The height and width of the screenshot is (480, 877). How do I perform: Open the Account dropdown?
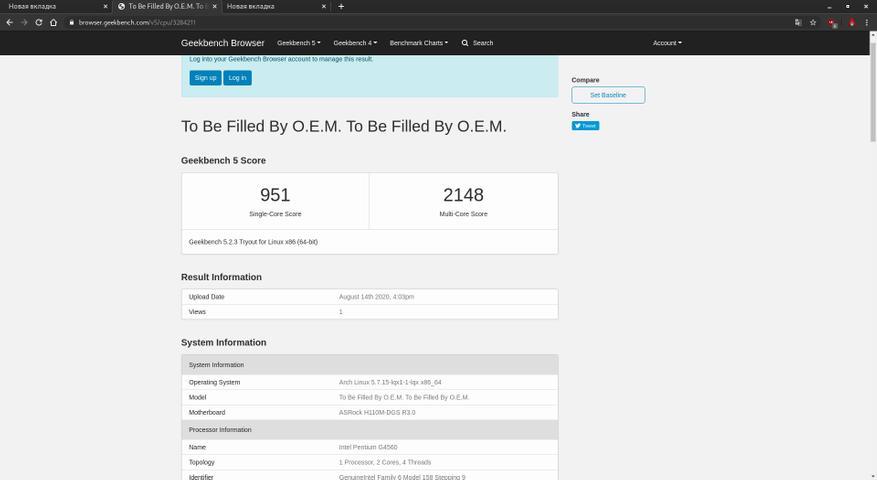[x=667, y=43]
